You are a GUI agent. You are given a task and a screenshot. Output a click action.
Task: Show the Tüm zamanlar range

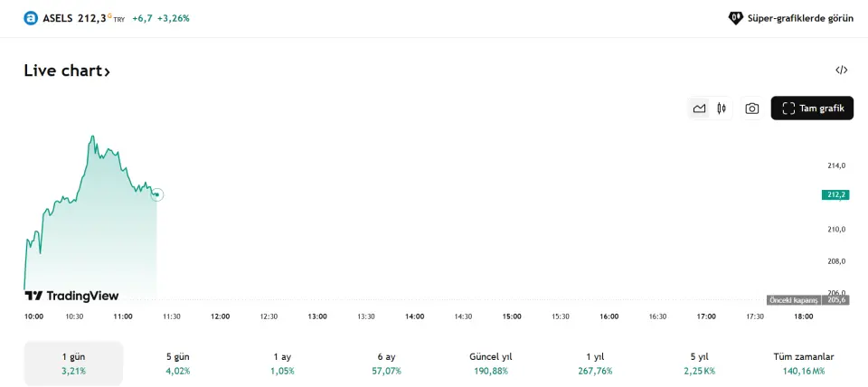tap(803, 363)
